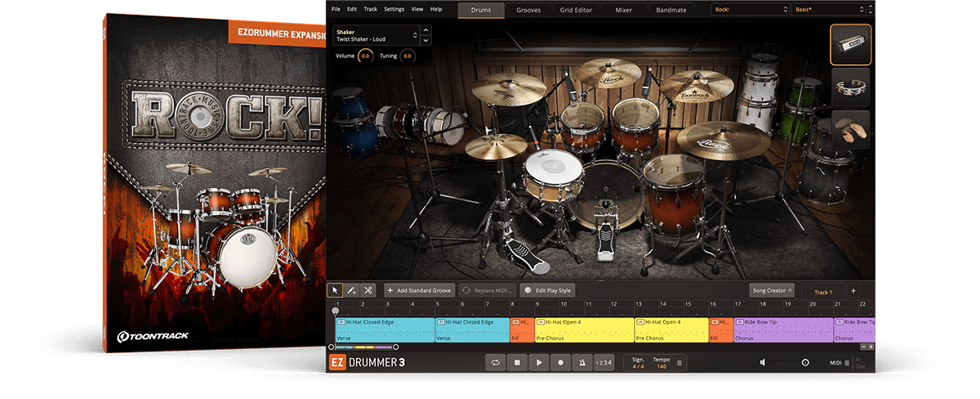Toggle loop playback on
Viewport: 980px width, 399px height.
(495, 362)
